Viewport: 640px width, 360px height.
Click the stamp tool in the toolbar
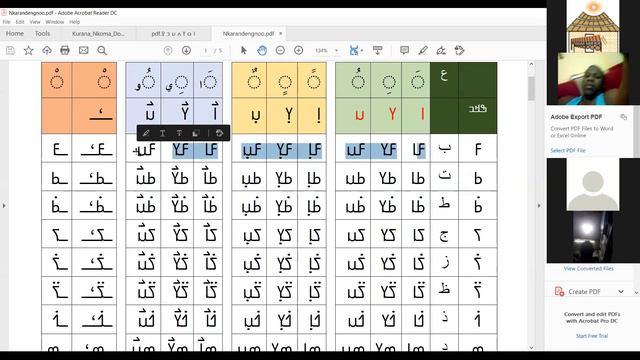click(x=460, y=51)
